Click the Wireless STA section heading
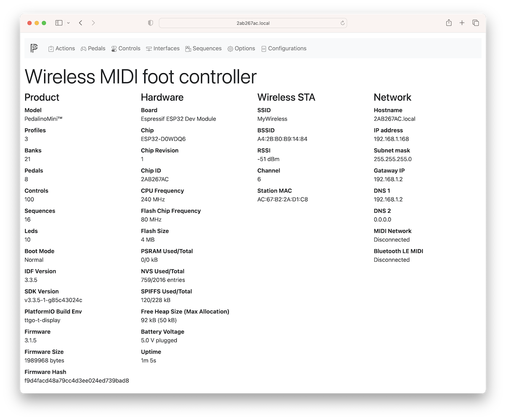The width and height of the screenshot is (506, 420). pyautogui.click(x=286, y=97)
